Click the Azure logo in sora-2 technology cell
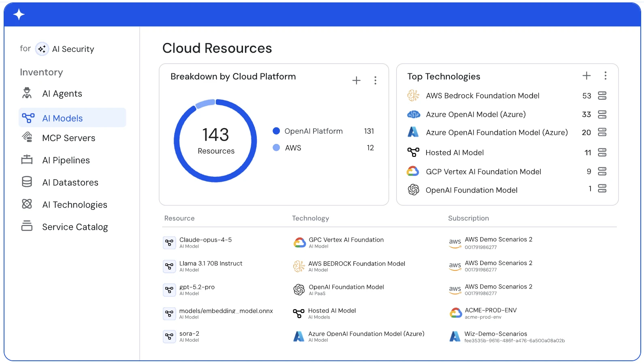Image resolution: width=644 pixels, height=364 pixels. (x=299, y=336)
